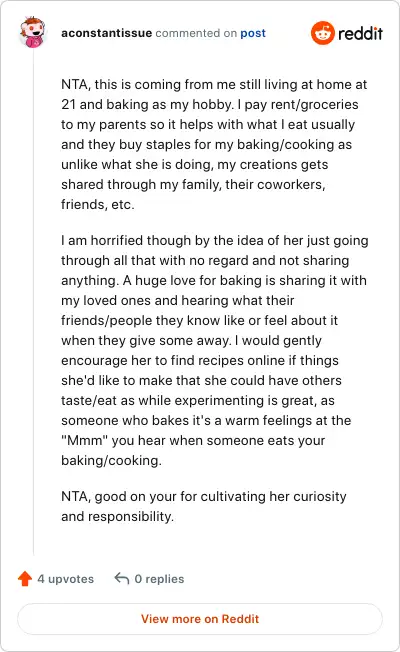Click the line "NTA, good on your"

(204, 496)
